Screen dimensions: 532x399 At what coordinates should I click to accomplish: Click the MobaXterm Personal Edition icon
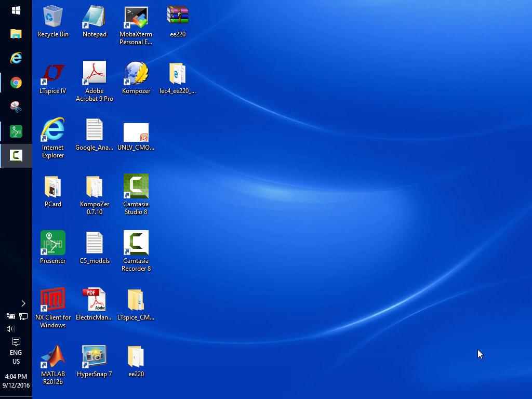(136, 18)
